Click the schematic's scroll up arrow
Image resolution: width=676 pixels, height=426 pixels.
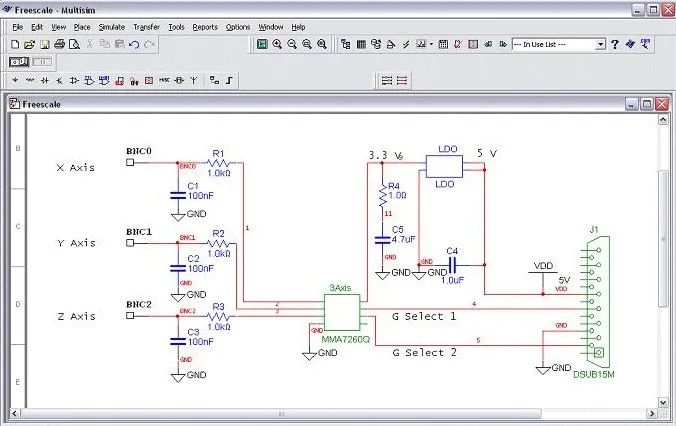coord(663,119)
